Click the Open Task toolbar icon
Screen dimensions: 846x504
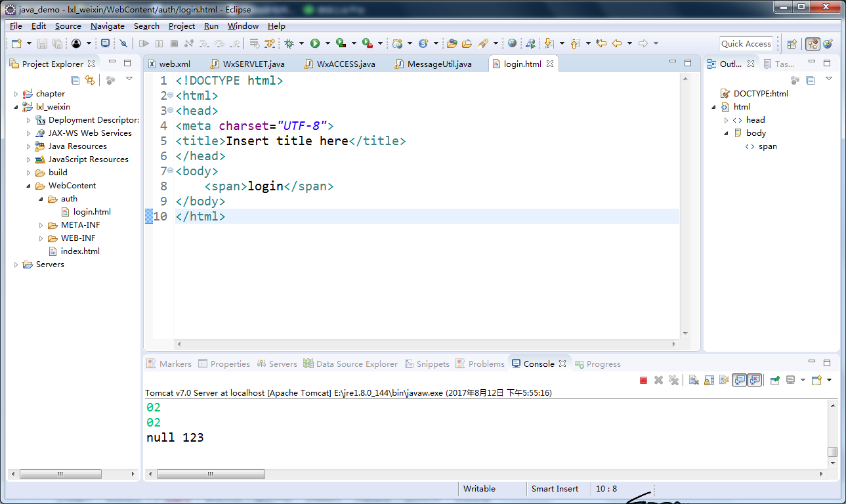[x=467, y=43]
